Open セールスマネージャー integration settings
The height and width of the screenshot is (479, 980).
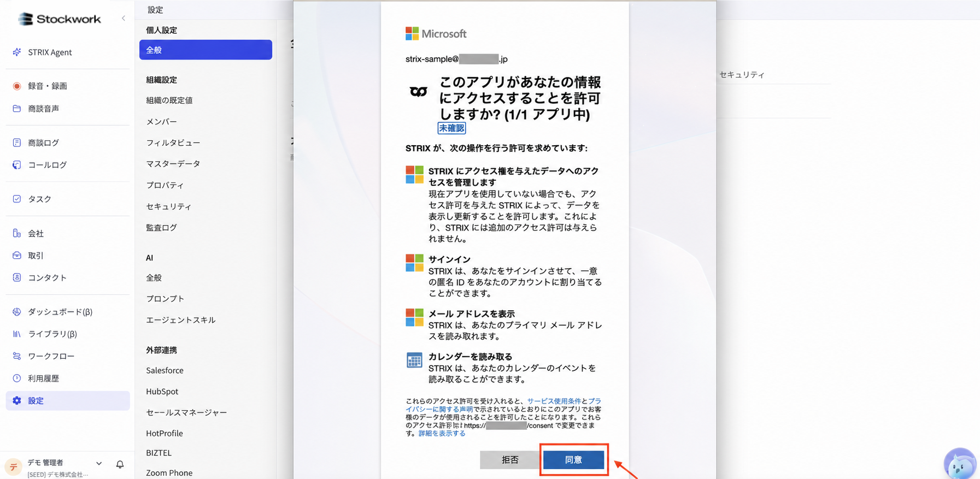[186, 412]
